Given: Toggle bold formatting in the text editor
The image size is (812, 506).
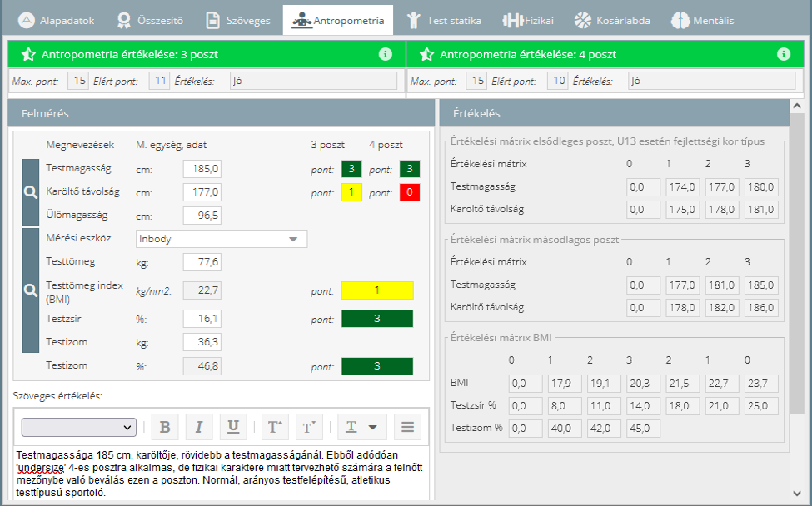Looking at the screenshot, I should click(165, 427).
